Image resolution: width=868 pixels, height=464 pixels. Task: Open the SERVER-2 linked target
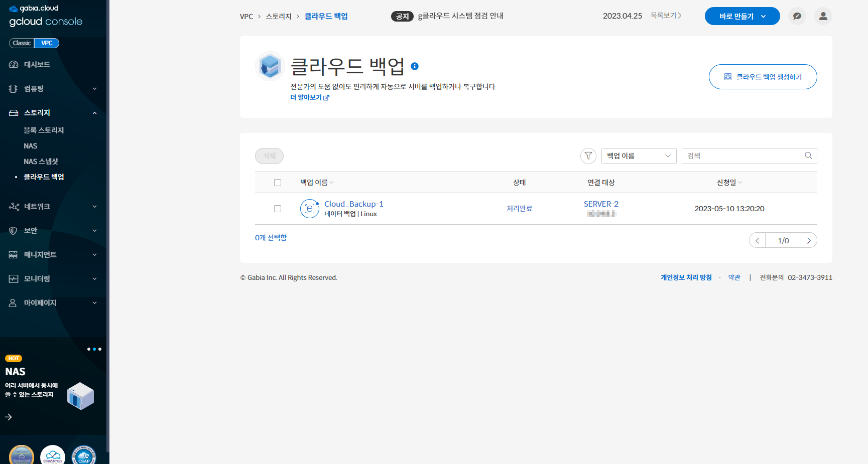601,204
